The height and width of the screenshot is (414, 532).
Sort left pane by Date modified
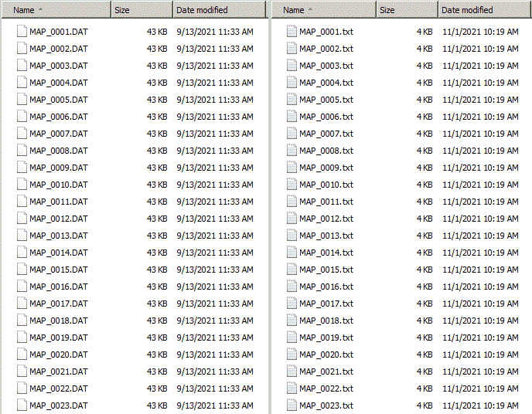[x=219, y=10]
